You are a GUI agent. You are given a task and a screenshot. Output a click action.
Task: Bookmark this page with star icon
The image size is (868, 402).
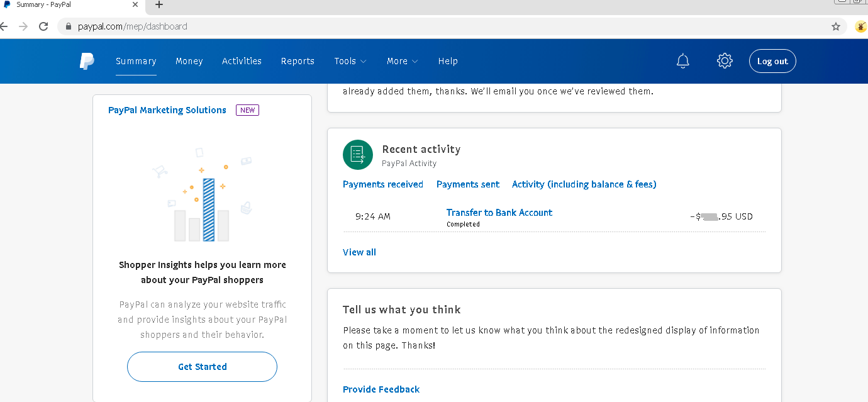836,26
